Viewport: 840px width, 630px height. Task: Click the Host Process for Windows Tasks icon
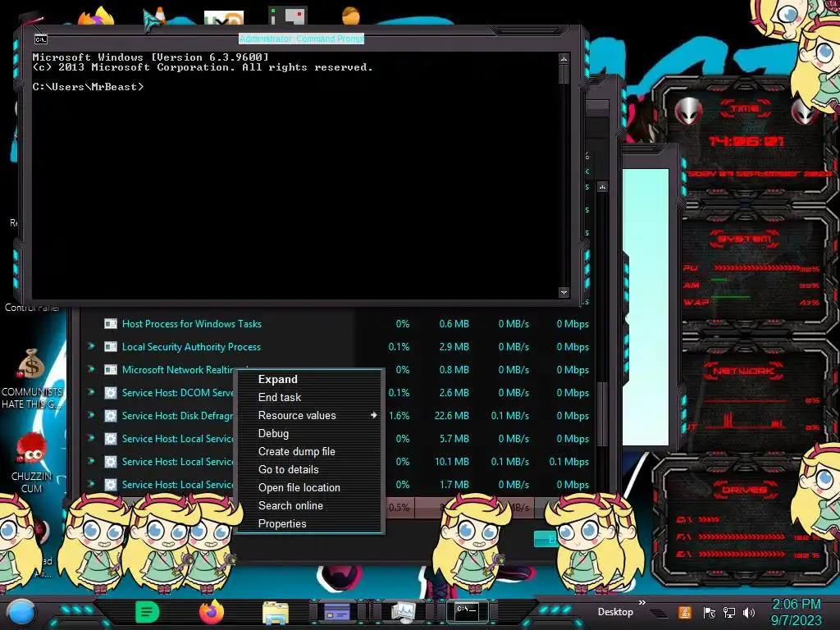pos(111,323)
